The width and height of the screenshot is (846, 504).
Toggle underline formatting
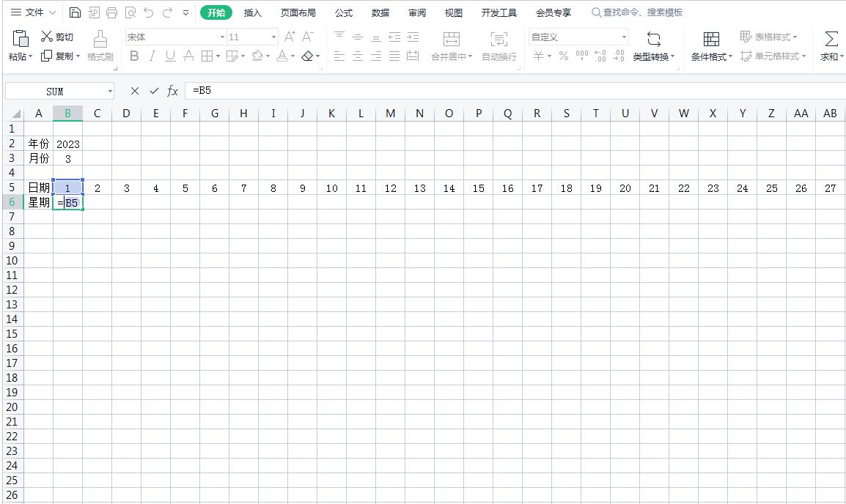pyautogui.click(x=169, y=55)
